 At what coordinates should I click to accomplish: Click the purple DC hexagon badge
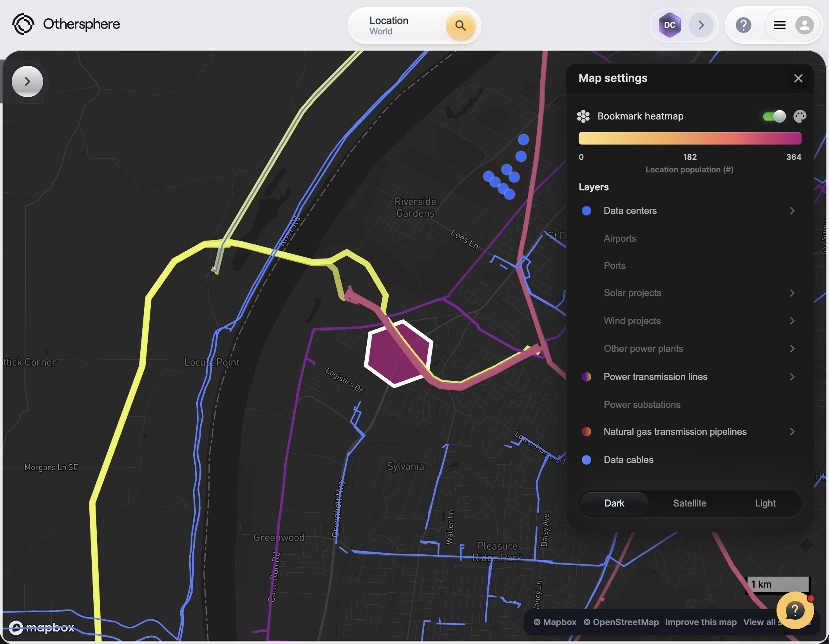(x=670, y=25)
